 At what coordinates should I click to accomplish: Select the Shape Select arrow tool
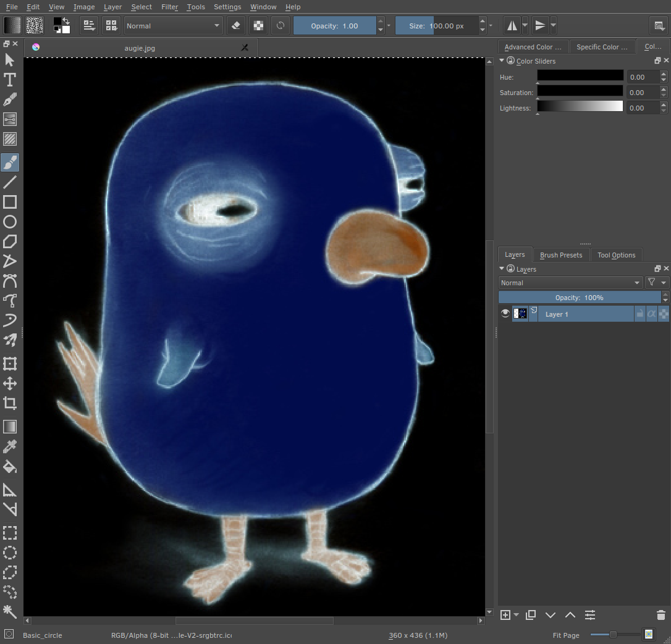(x=9, y=61)
